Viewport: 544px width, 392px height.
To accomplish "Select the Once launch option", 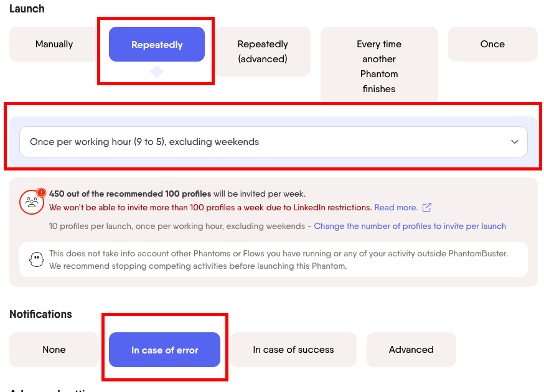I will (492, 44).
